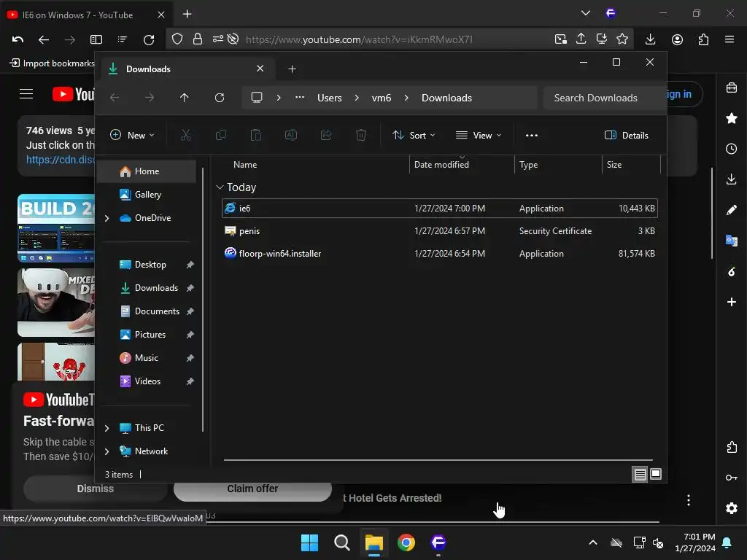Click Dismiss on the YouTube TV offer
The image size is (747, 560).
click(x=96, y=489)
